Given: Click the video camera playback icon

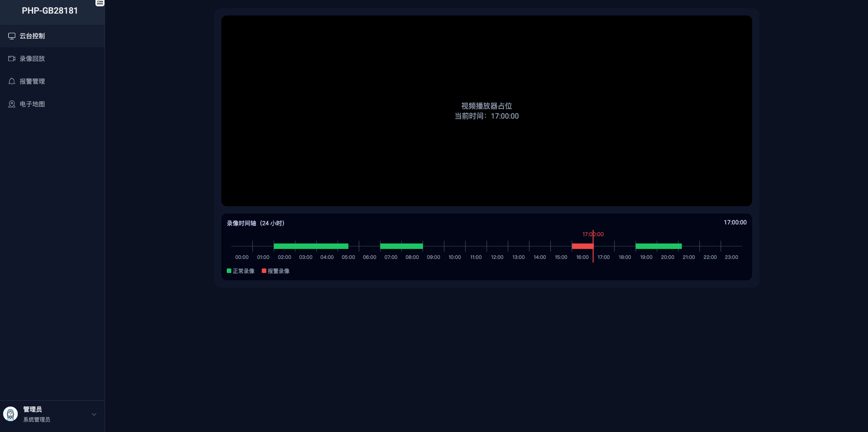Looking at the screenshot, I should [x=11, y=58].
